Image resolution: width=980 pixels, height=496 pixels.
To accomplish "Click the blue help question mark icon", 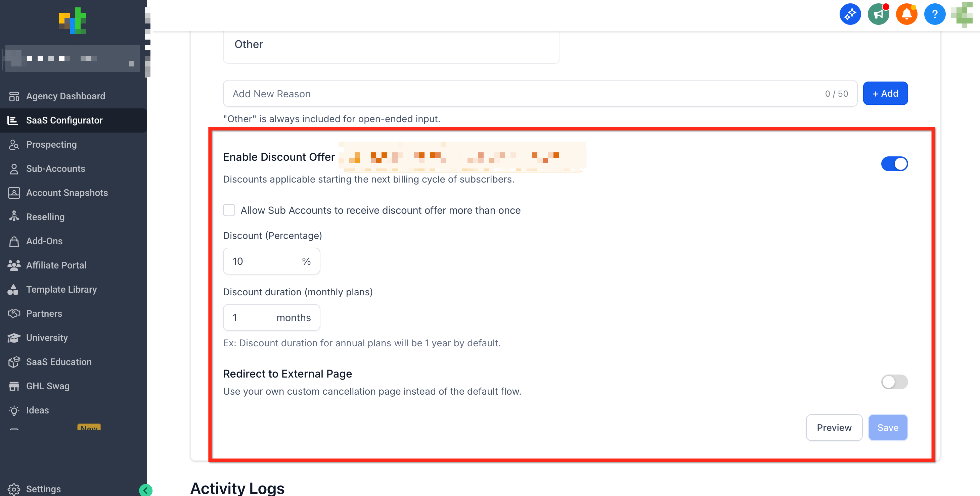I will (934, 14).
